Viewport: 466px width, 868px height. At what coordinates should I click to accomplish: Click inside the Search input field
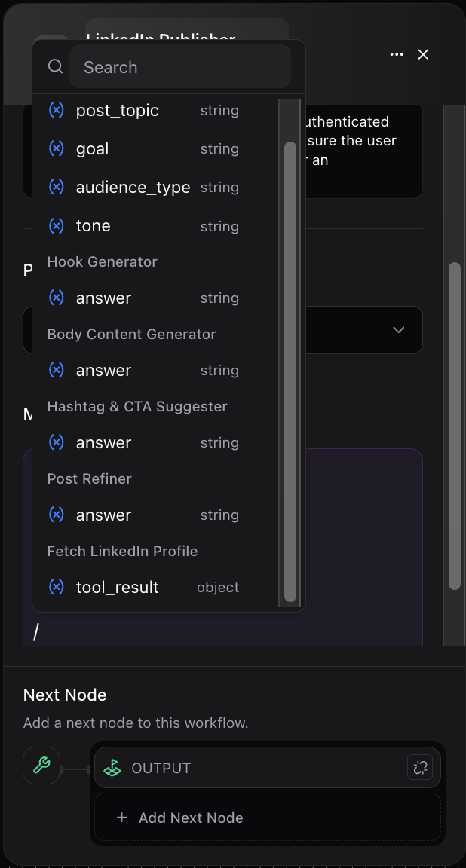(x=181, y=67)
